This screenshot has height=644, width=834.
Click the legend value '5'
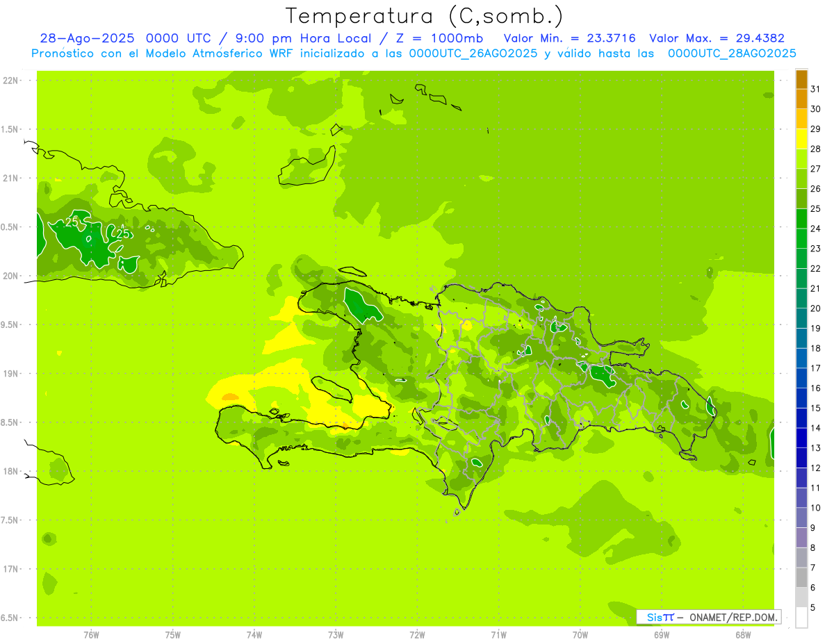[x=812, y=608]
